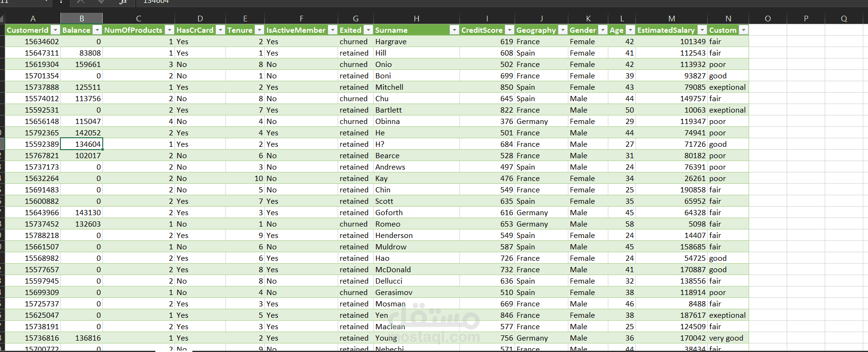This screenshot has height=352, width=868.
Task: Select Age cell 58 in Romeo's row
Action: coord(622,224)
